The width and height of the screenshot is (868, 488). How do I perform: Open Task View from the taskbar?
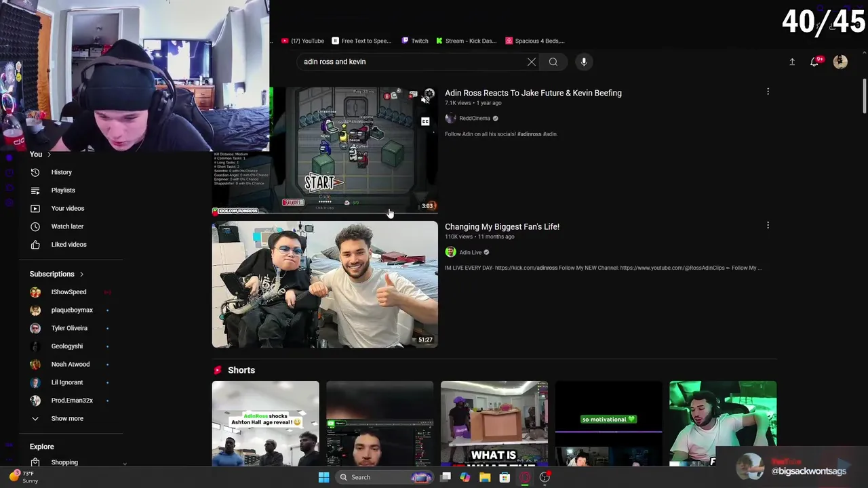(446, 477)
